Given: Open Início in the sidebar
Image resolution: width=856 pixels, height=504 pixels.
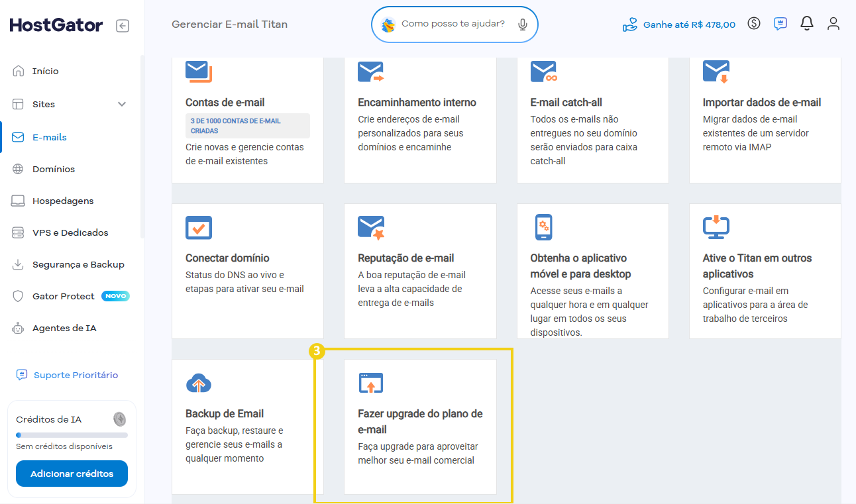Looking at the screenshot, I should click(46, 71).
